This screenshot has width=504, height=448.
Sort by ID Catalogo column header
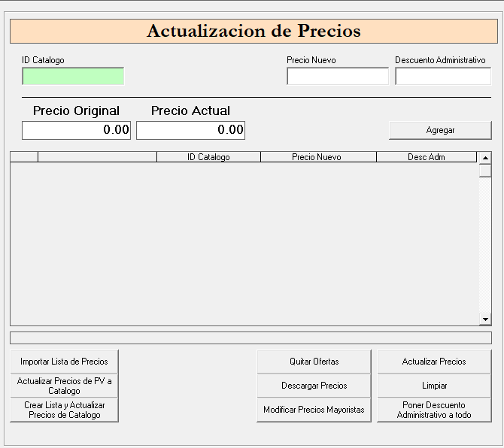[x=208, y=157]
